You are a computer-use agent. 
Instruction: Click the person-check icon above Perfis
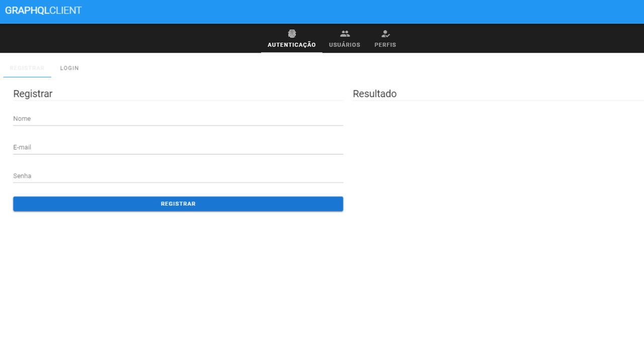pyautogui.click(x=385, y=34)
